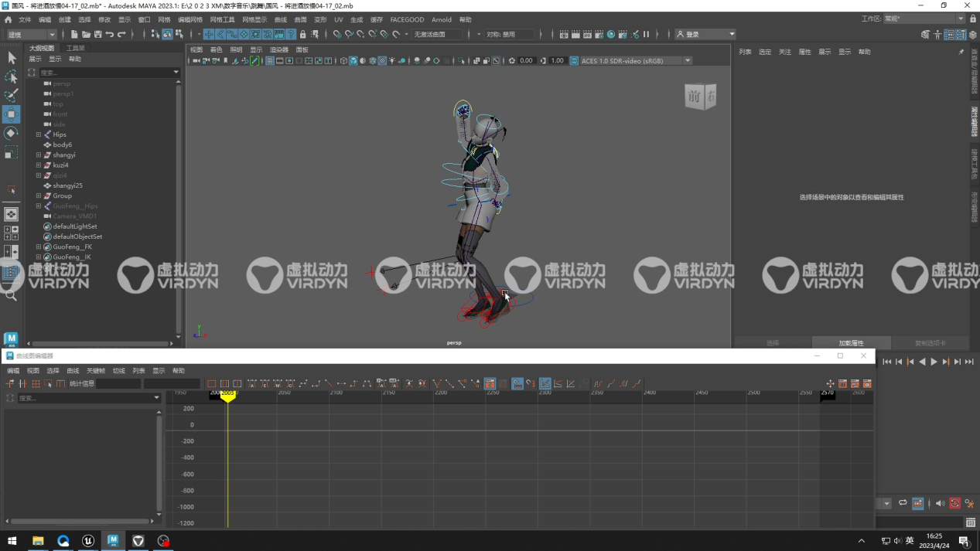
Task: Open the Unreal Engine taskbar icon
Action: [88, 541]
